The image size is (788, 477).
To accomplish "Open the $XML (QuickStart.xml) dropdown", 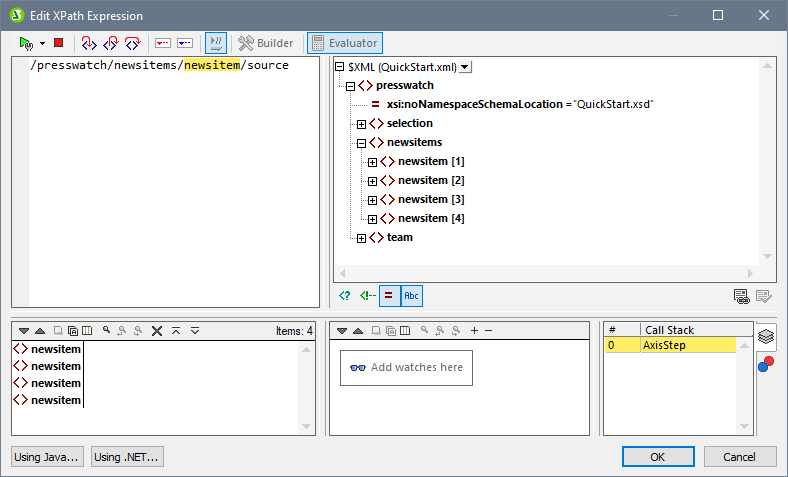I will 465,67.
